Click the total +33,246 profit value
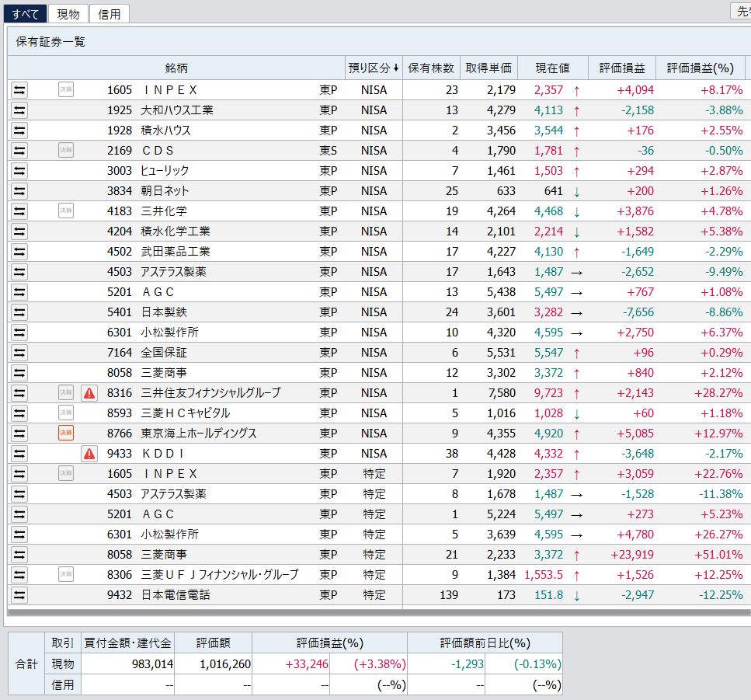Screen dimensions: 751x700 pos(307,664)
